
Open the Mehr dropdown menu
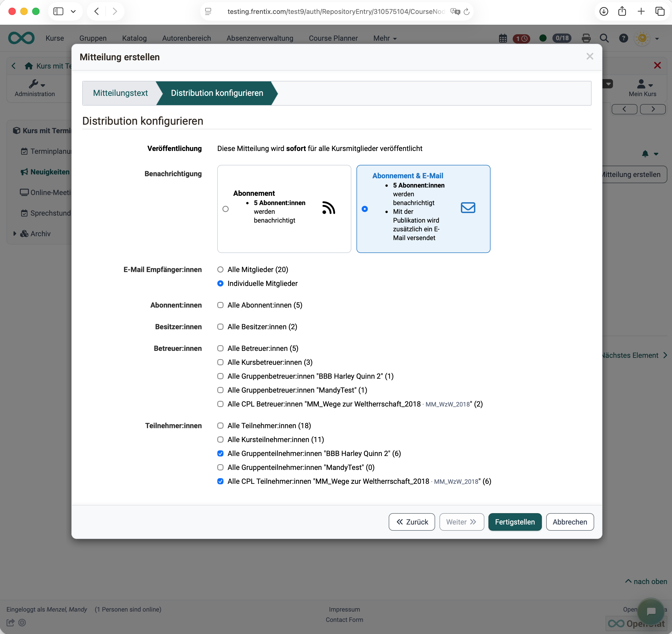pos(385,38)
